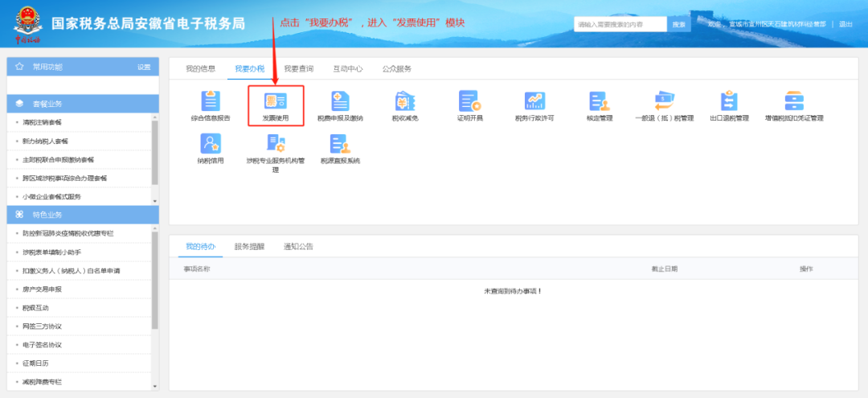Click the 国家税务总局安徽省电子税务局 title
Image resolution: width=868 pixels, height=398 pixels.
click(x=148, y=24)
